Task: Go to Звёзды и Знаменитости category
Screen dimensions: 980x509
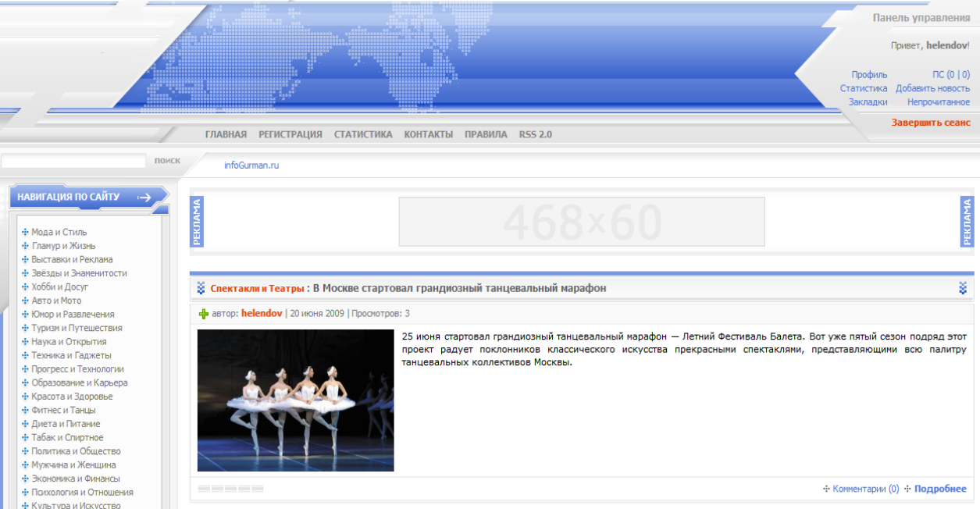Action: point(79,273)
